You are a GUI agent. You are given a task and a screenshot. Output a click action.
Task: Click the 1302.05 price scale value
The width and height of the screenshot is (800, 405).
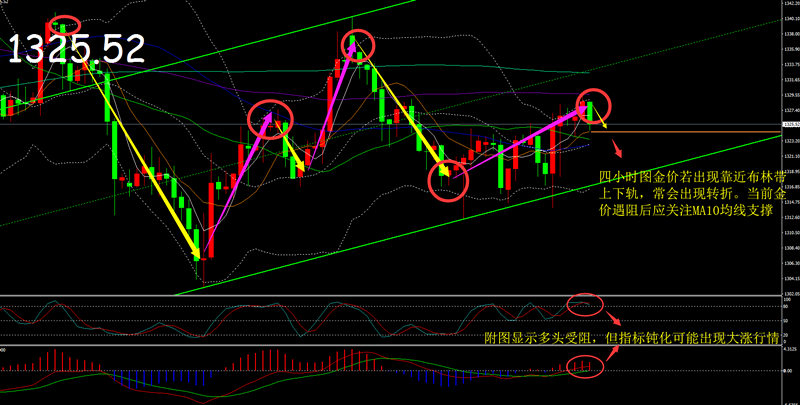click(x=791, y=294)
